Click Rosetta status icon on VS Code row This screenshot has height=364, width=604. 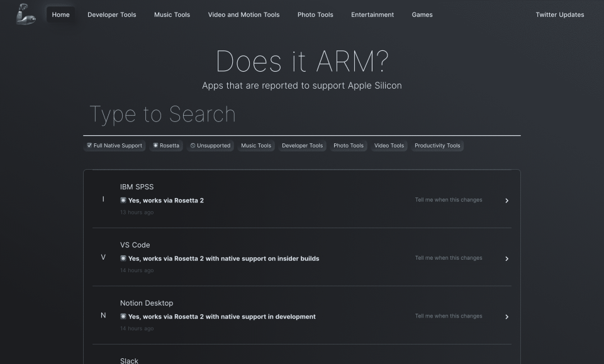(123, 258)
